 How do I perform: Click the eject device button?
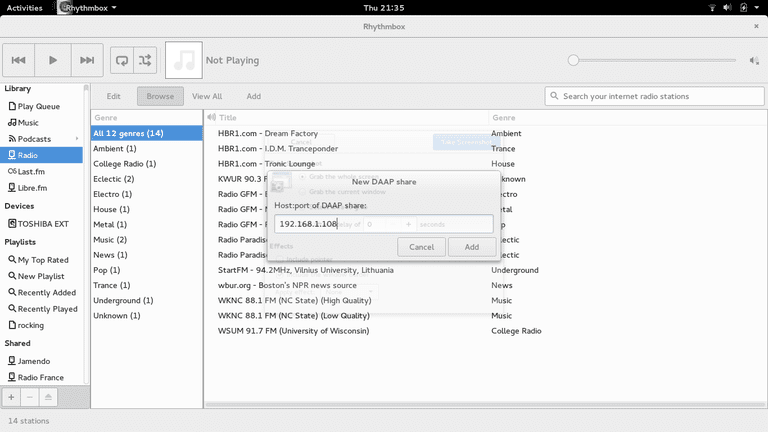(48, 397)
